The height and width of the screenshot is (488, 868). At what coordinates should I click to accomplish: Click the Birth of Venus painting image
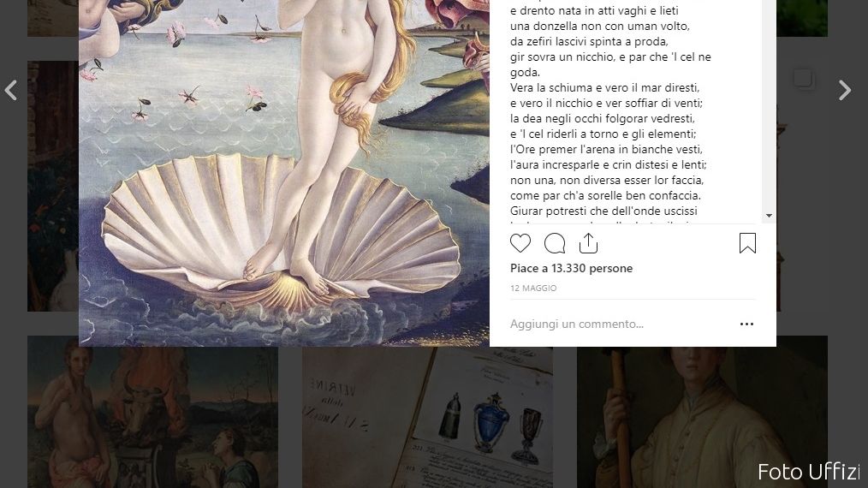(284, 173)
